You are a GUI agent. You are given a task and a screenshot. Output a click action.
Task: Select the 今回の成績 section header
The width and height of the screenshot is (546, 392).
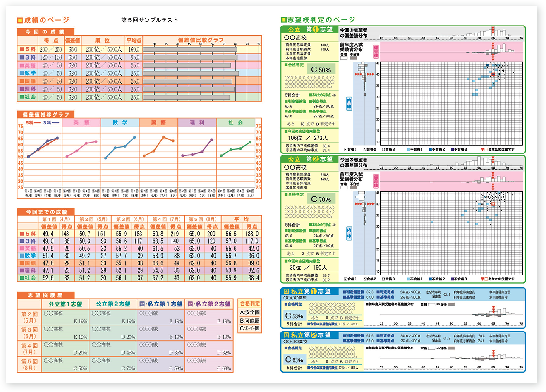click(45, 31)
